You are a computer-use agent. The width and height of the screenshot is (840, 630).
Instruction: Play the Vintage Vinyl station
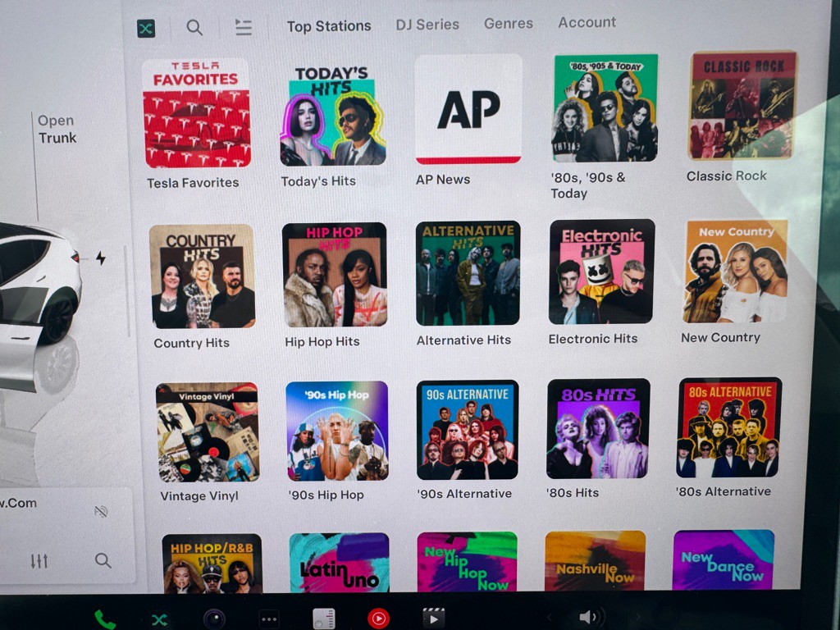coord(208,432)
